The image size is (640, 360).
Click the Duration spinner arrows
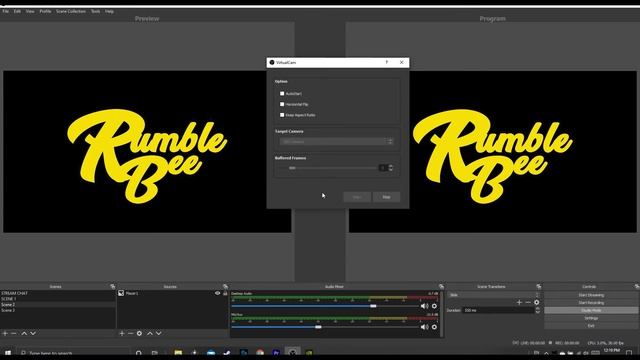pos(538,310)
